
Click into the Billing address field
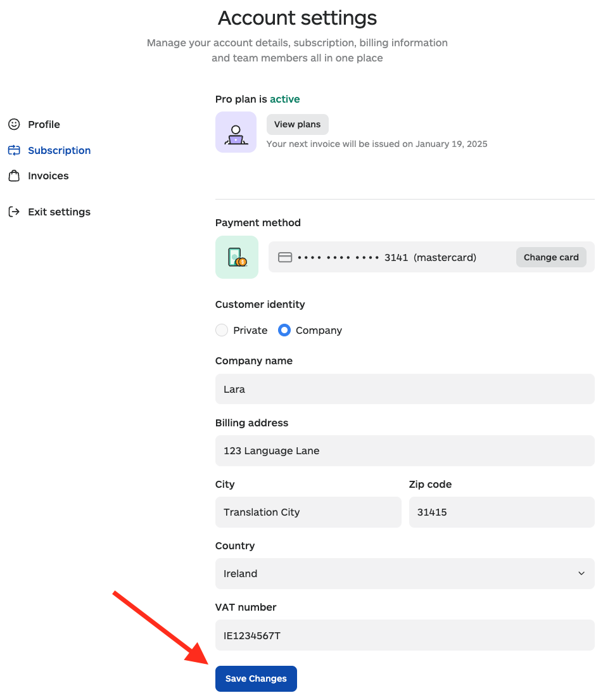[x=404, y=450]
